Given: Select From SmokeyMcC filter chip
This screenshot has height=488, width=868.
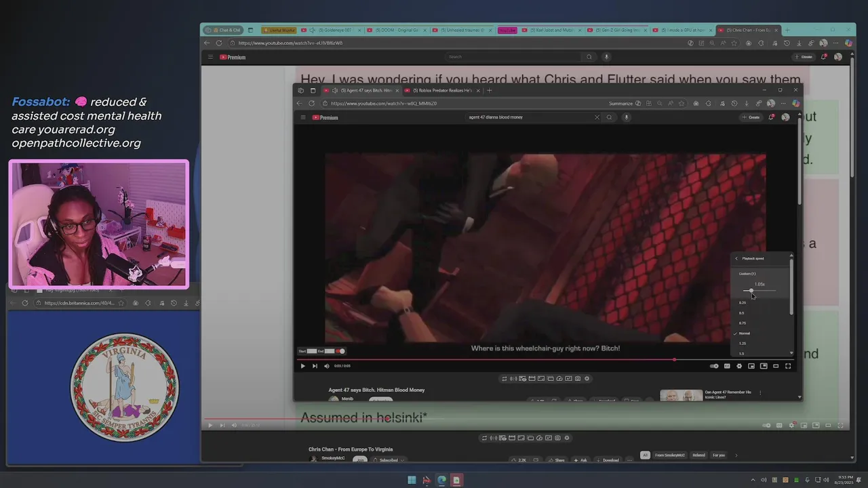Looking at the screenshot, I should pos(669,455).
